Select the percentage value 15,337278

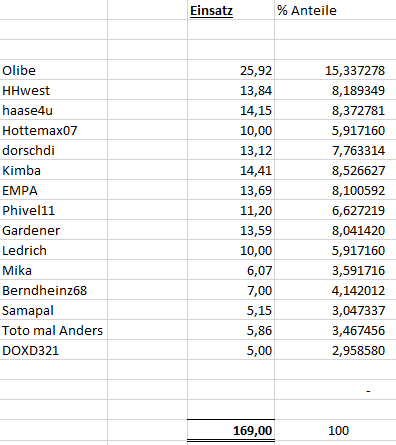click(335, 70)
